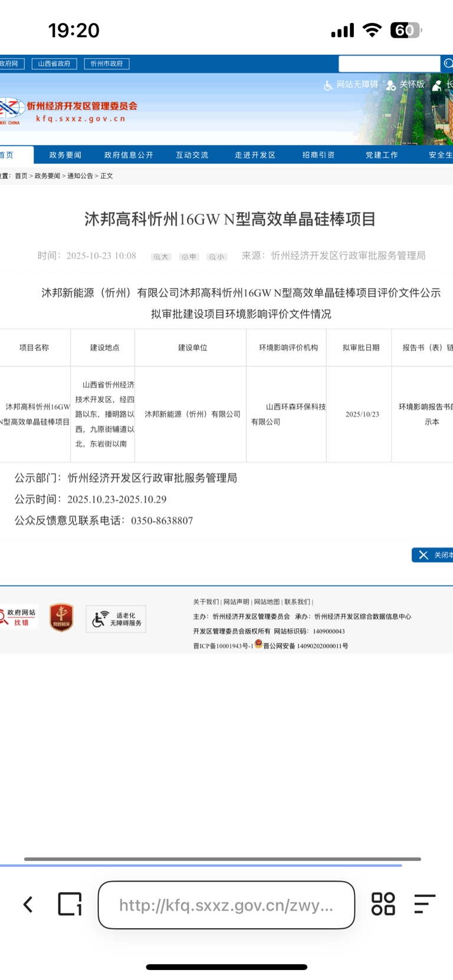Open the 互动交流 nav tab

192,155
